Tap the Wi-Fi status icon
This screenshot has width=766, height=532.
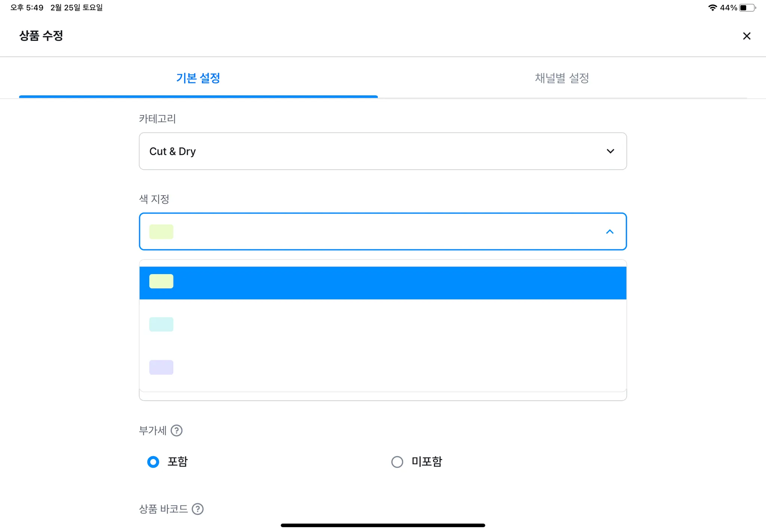pyautogui.click(x=712, y=7)
